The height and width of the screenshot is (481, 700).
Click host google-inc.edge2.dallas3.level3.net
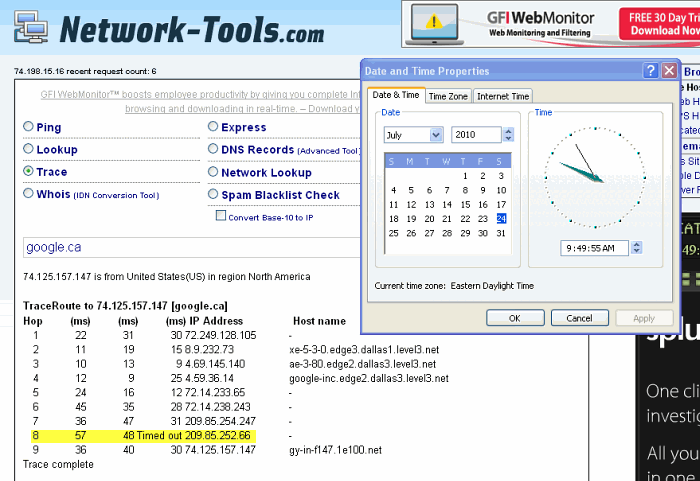tap(369, 378)
